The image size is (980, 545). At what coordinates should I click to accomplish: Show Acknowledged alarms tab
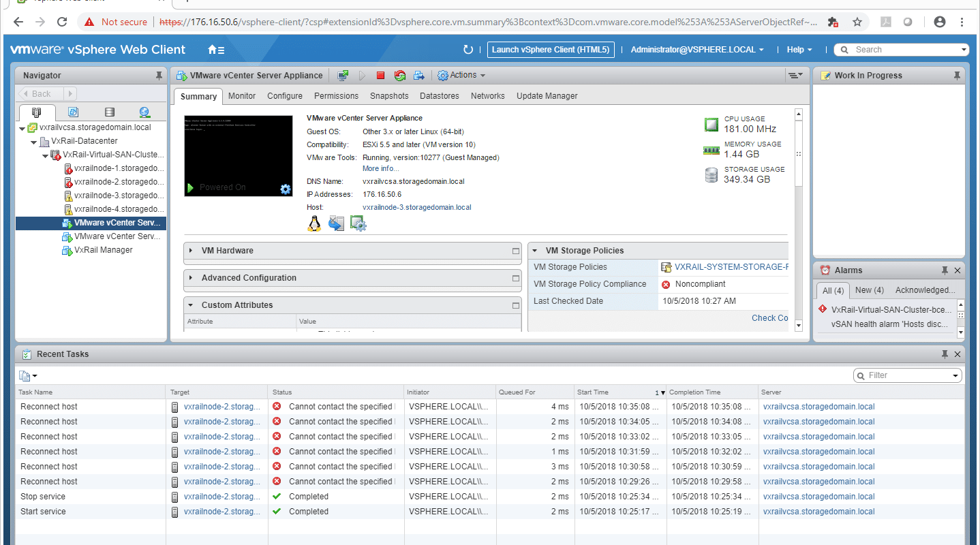[925, 290]
